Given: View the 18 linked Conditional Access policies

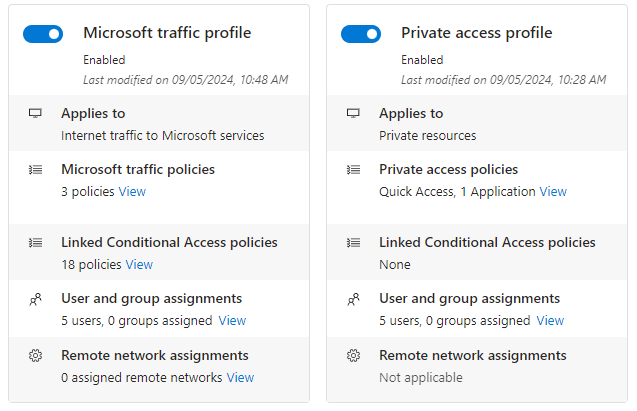Looking at the screenshot, I should [139, 264].
